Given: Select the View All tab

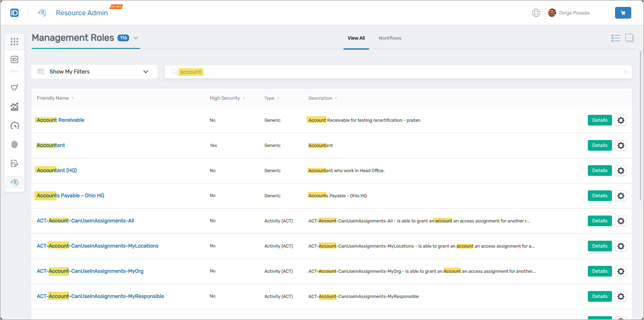Looking at the screenshot, I should [x=356, y=38].
